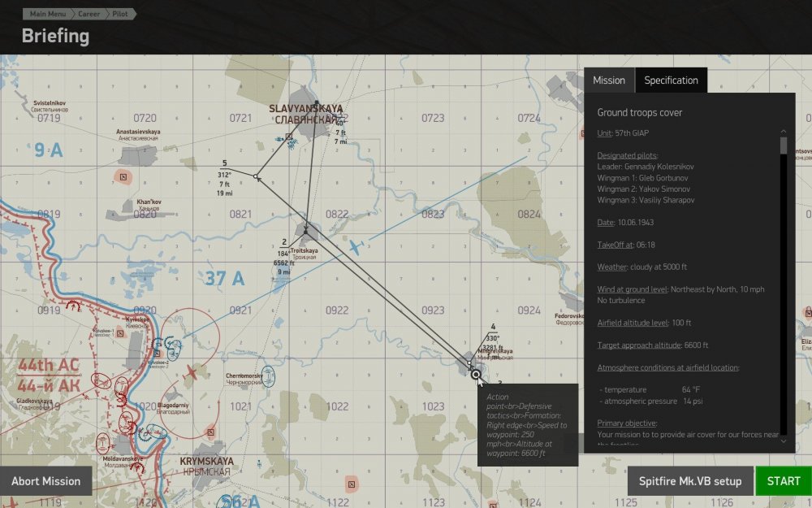Go to Pilot breadcrumb
The width and height of the screenshot is (812, 508).
point(119,14)
